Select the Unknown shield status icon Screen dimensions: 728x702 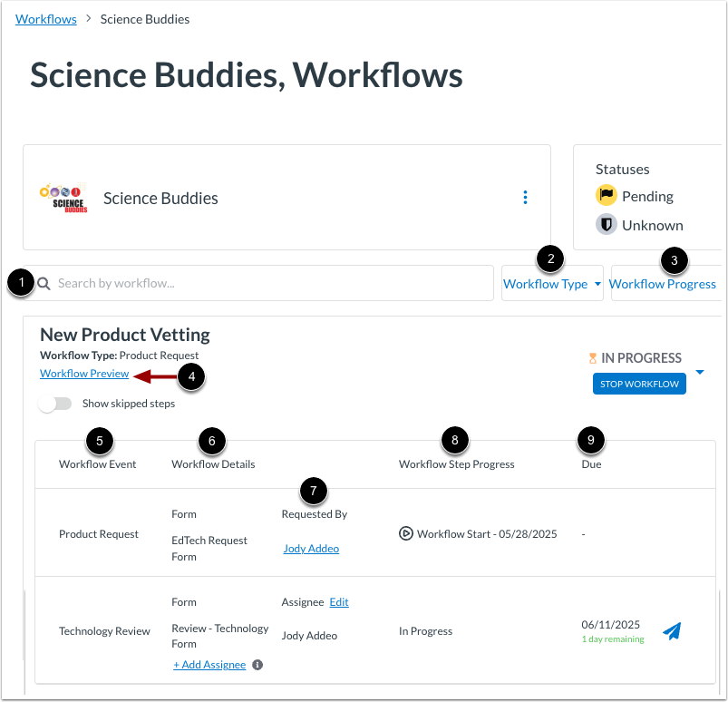606,225
